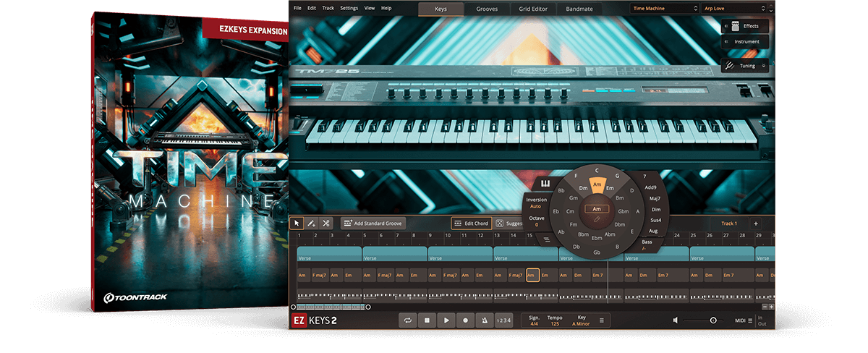Select the Sus4 chord type
The image size is (868, 353).
[655, 219]
